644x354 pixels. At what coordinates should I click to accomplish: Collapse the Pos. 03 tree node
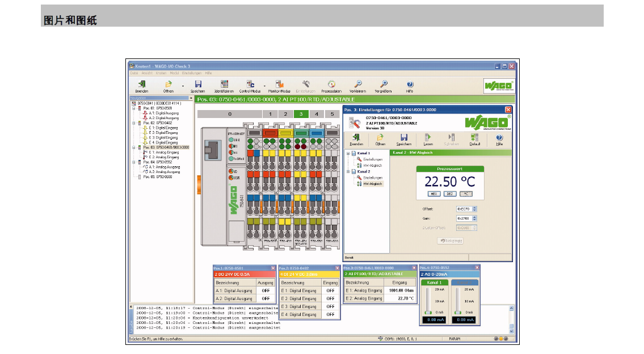(x=133, y=147)
